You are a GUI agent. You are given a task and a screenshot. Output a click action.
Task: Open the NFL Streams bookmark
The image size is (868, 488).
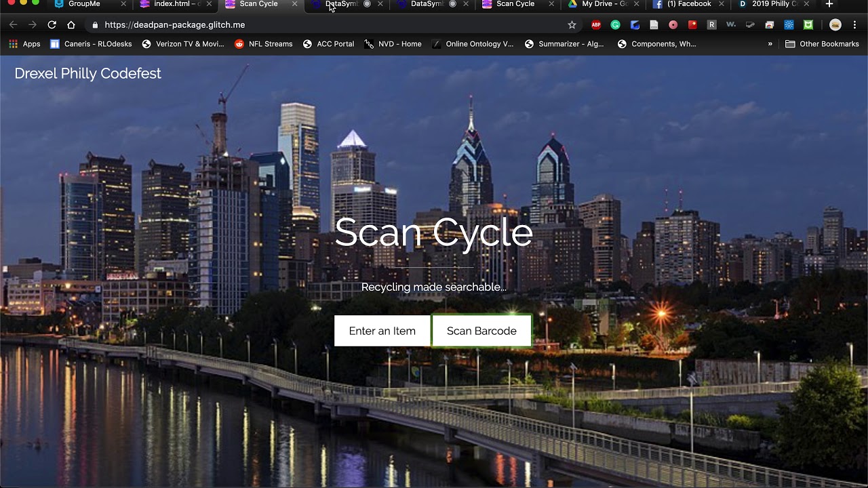click(x=264, y=44)
